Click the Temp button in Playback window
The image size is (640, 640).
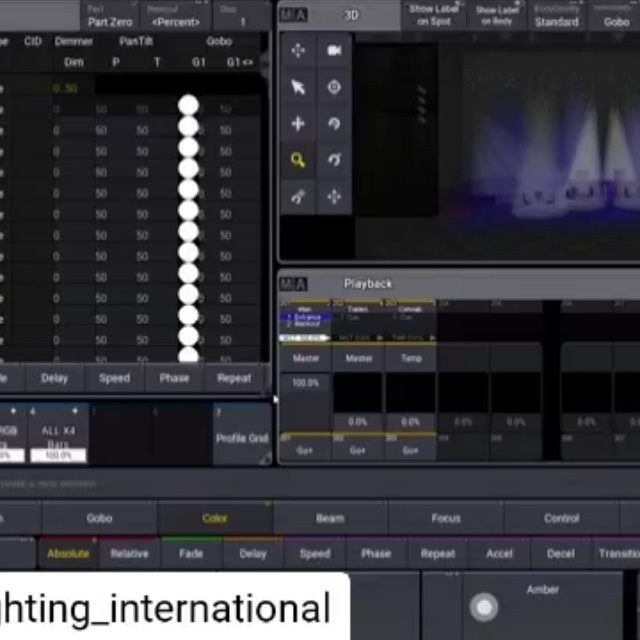(411, 358)
